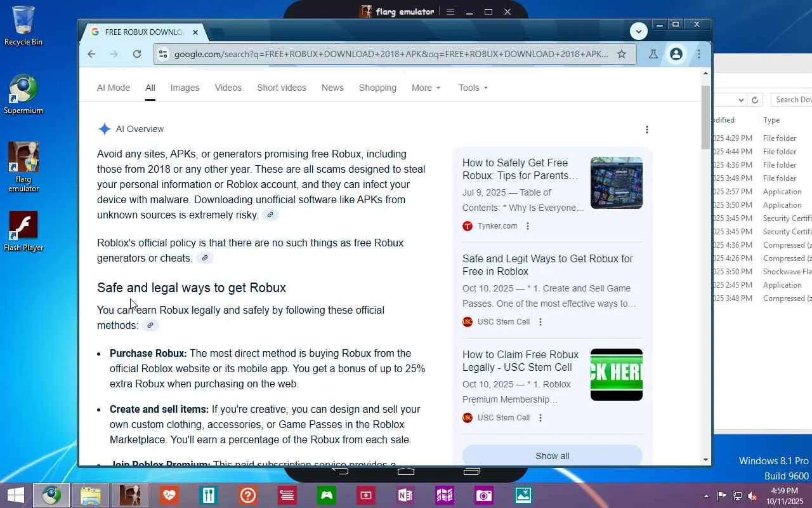812x508 pixels.
Task: Switch to AI Mode tab
Action: click(x=114, y=88)
